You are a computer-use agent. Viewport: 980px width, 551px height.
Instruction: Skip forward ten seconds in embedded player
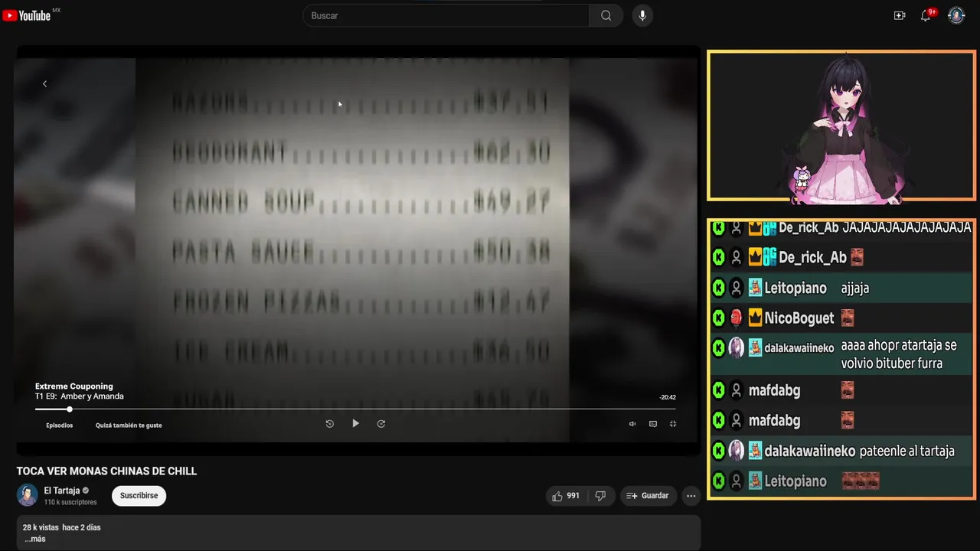(x=381, y=423)
